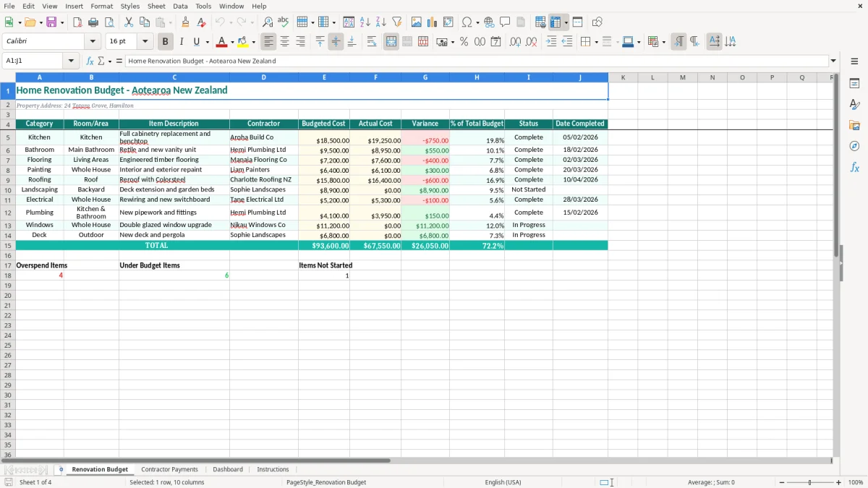Open underline style dropdown arrow

[207, 42]
